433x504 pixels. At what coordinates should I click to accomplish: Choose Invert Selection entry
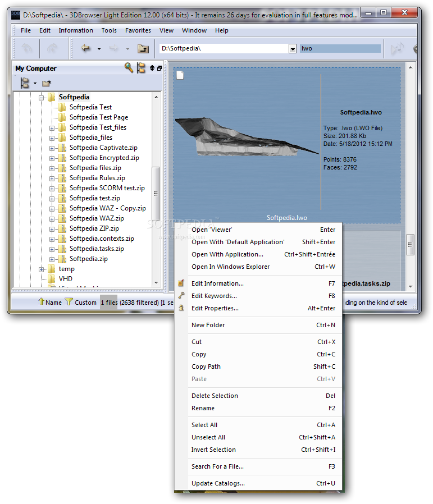258,450
